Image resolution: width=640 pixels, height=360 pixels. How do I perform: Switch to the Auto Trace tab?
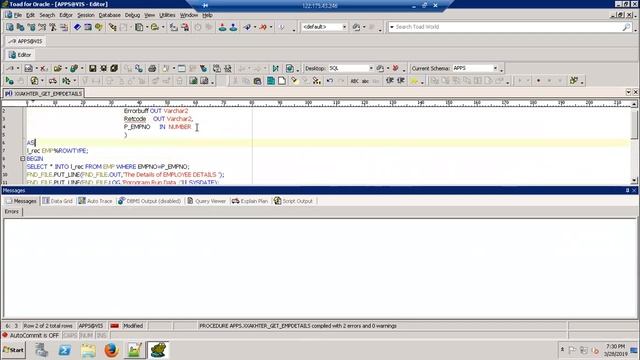[95, 201]
